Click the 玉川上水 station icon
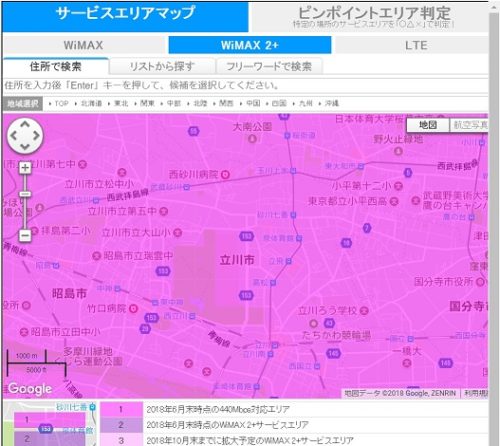Image resolution: width=500 pixels, height=446 pixels. click(293, 171)
